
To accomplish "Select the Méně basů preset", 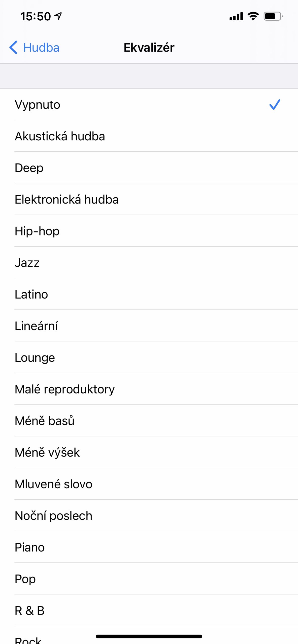I will (x=45, y=420).
